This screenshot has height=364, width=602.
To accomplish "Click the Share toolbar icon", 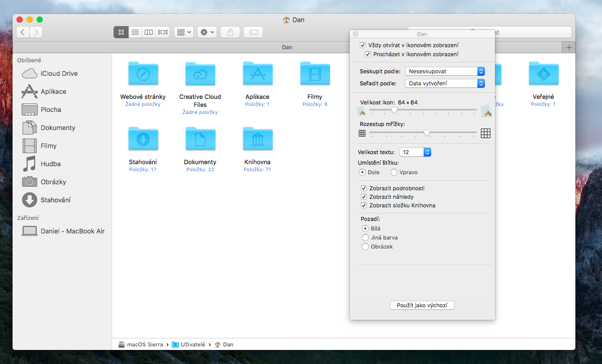I will (230, 32).
